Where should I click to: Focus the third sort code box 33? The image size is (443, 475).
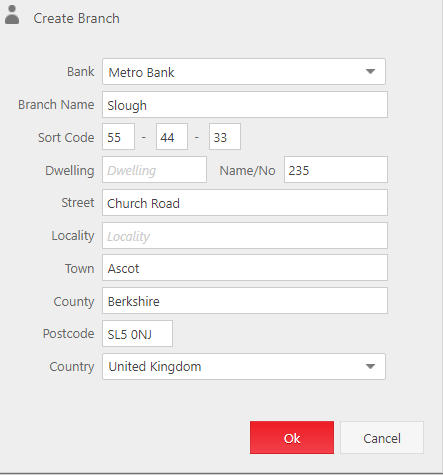[x=225, y=137]
